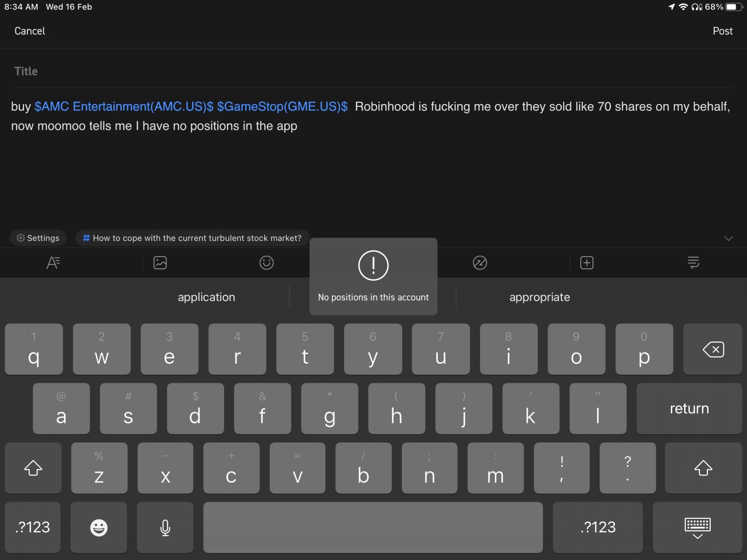The width and height of the screenshot is (747, 560).
Task: Cancel the post draft
Action: pos(30,31)
